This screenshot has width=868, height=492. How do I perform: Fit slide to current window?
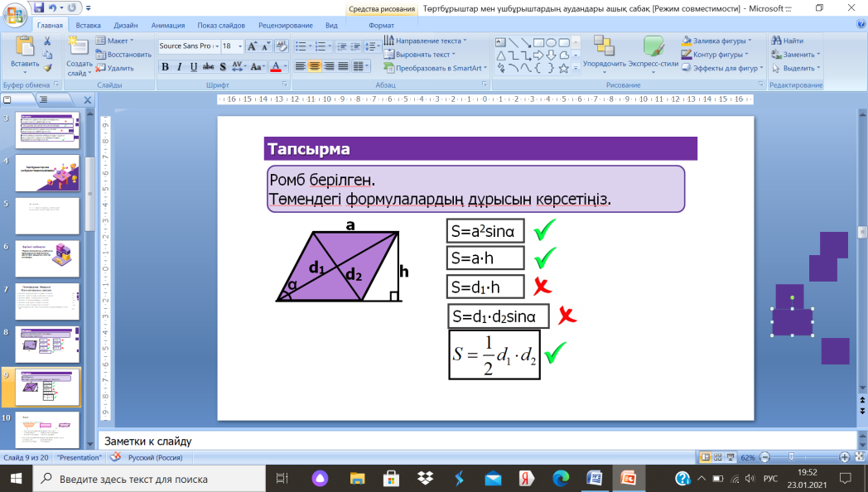860,457
